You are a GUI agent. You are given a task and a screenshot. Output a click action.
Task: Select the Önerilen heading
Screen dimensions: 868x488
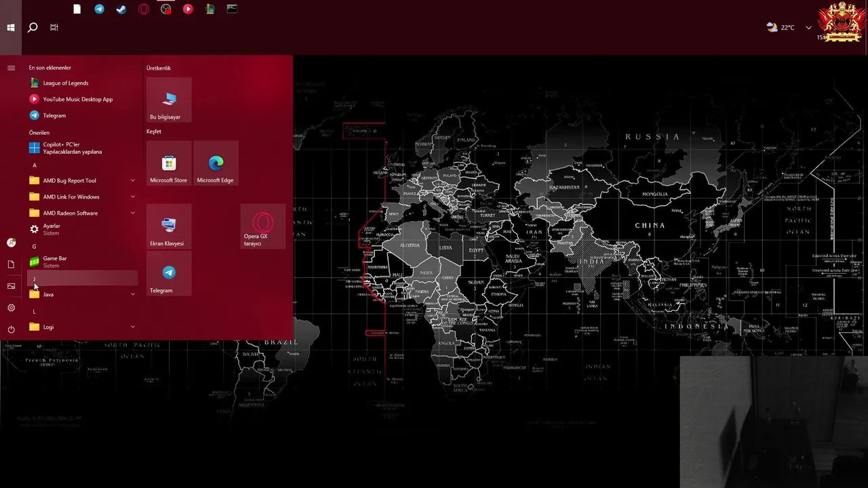tap(39, 133)
